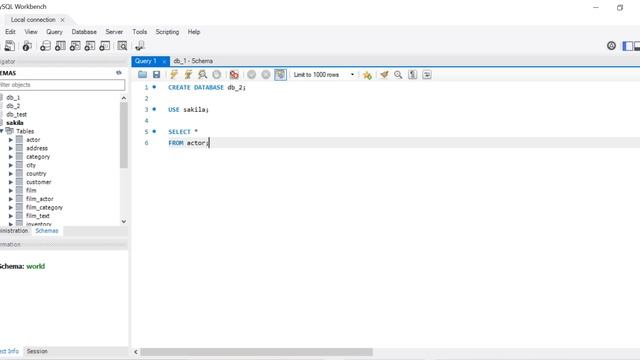
Task: Execute the query with lightning bolt icon
Action: tap(174, 75)
